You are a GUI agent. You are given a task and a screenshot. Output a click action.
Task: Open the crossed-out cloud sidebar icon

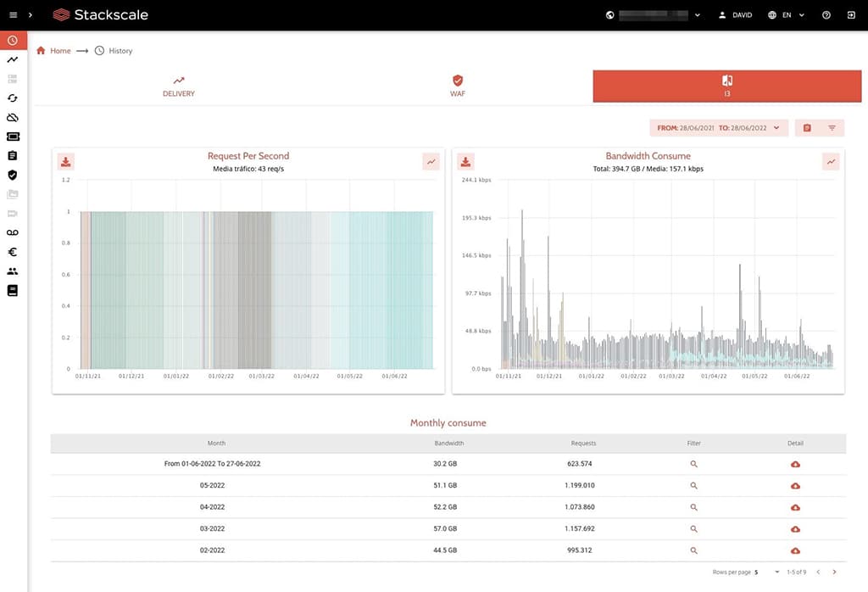click(x=13, y=117)
